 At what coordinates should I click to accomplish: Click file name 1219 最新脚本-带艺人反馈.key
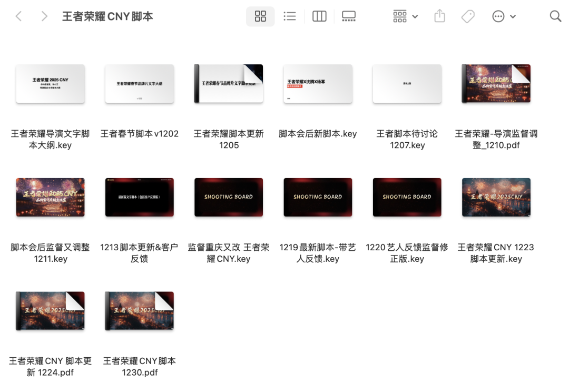[x=318, y=253]
